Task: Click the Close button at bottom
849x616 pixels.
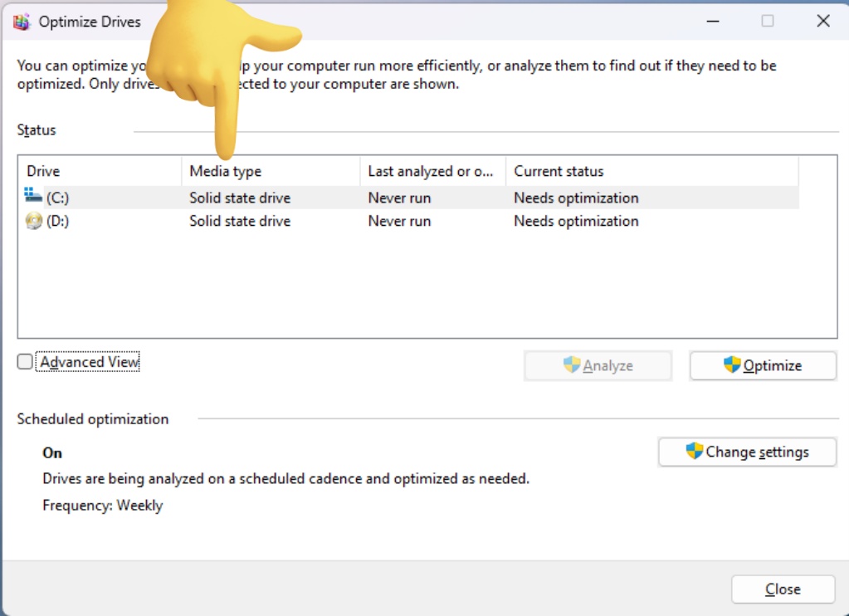Action: click(783, 589)
